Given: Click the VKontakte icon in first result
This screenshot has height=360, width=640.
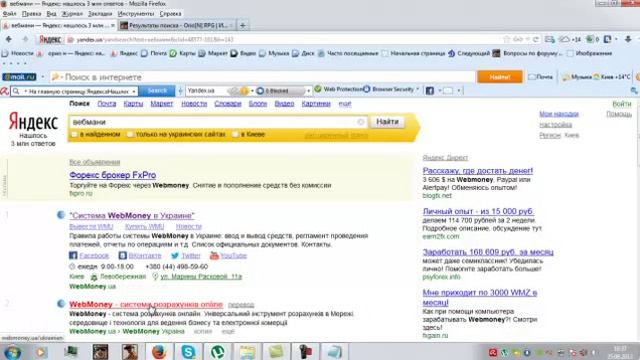Looking at the screenshot, I should (122, 256).
